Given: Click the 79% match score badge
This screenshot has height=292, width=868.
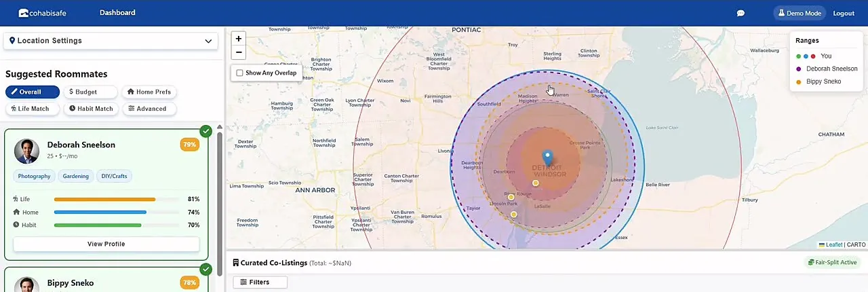Looking at the screenshot, I should (189, 145).
